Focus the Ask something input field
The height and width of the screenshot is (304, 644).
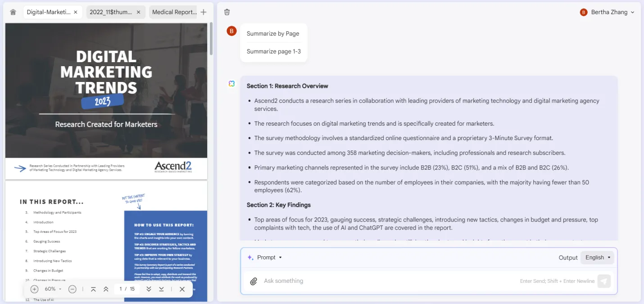coord(390,281)
